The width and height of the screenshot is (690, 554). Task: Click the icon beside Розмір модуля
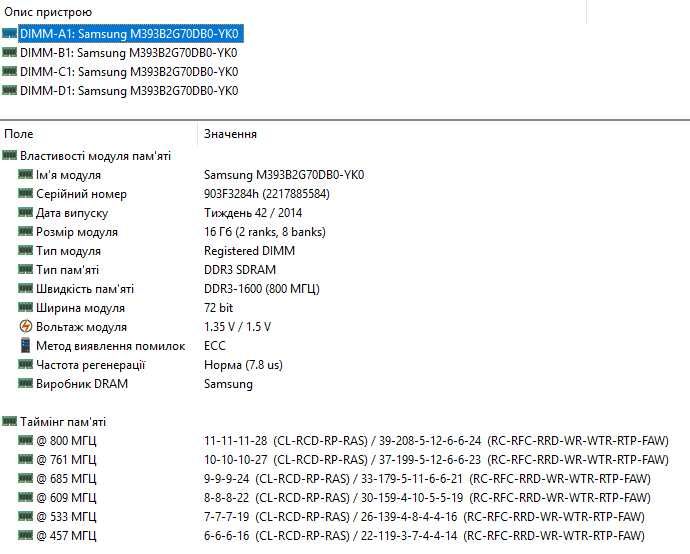click(26, 231)
